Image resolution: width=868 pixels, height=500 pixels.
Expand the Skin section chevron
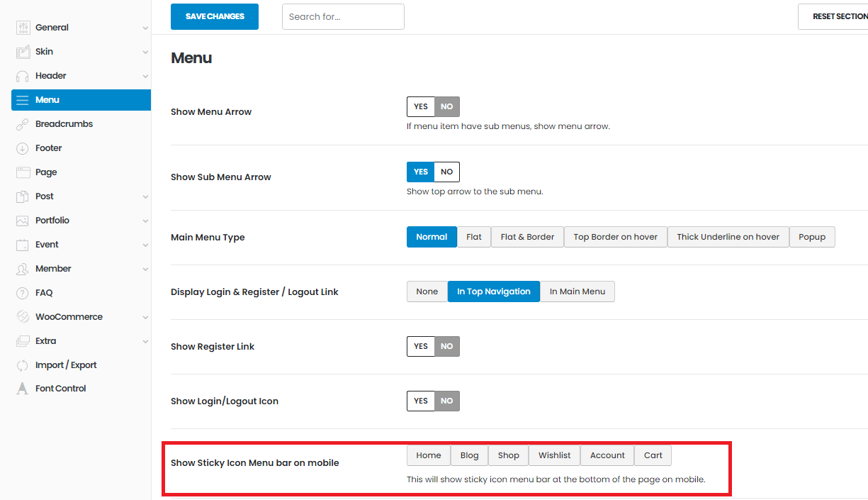(x=145, y=52)
